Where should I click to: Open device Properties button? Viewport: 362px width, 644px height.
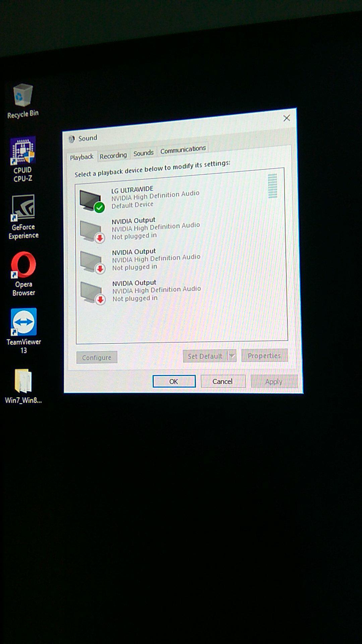(264, 356)
